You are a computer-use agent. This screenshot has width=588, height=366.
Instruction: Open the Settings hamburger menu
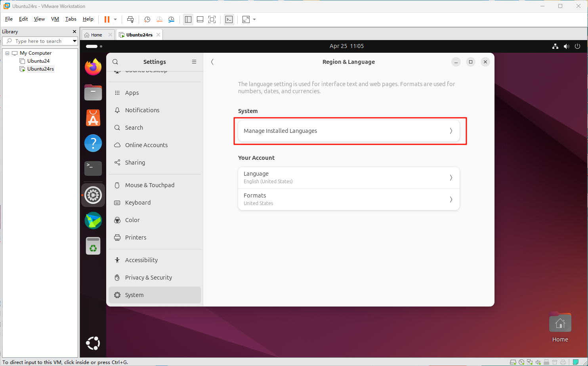pyautogui.click(x=194, y=62)
